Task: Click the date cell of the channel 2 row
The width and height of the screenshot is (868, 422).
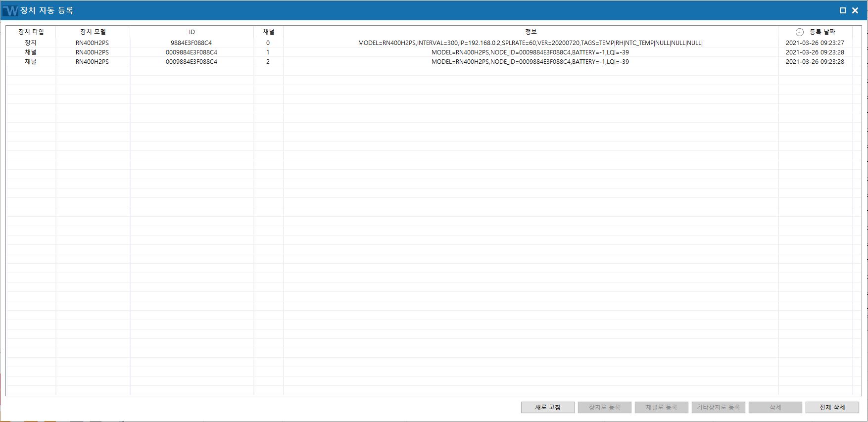Action: pyautogui.click(x=815, y=62)
